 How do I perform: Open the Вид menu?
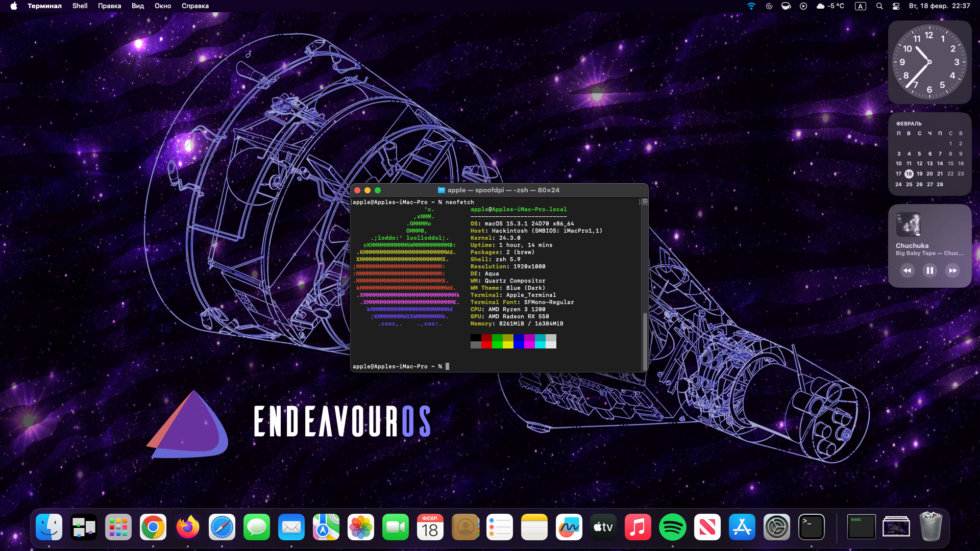coord(138,6)
